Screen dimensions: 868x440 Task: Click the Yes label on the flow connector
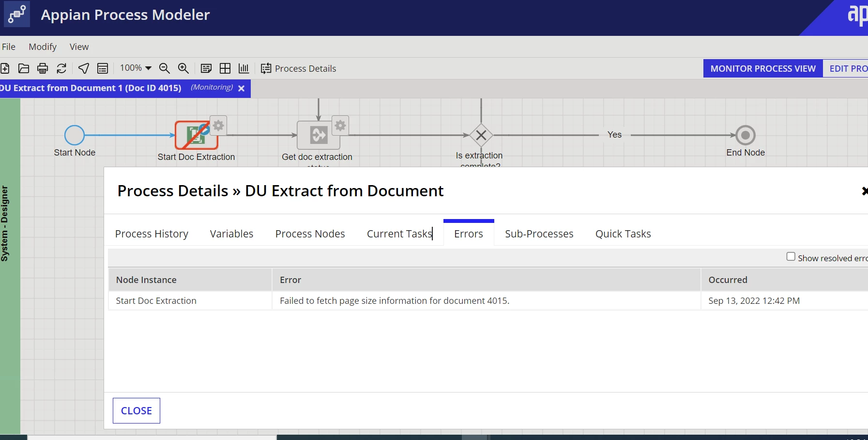614,134
